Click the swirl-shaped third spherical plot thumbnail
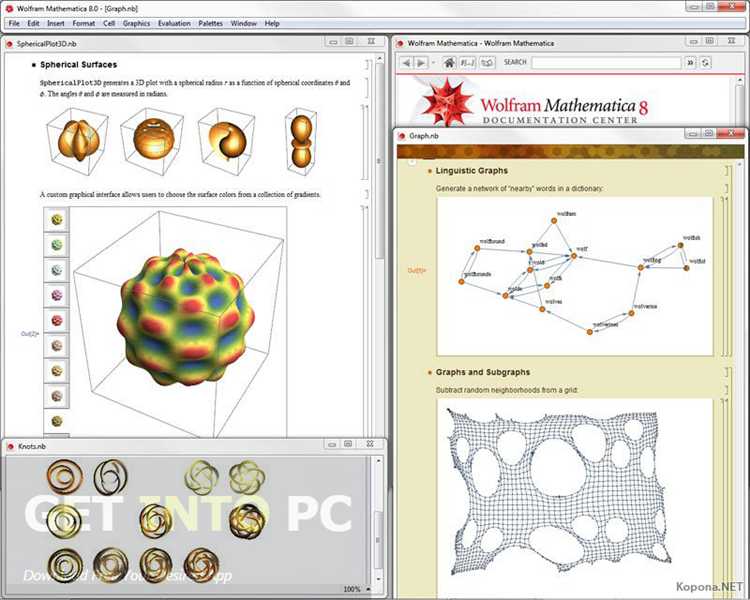 pos(226,140)
